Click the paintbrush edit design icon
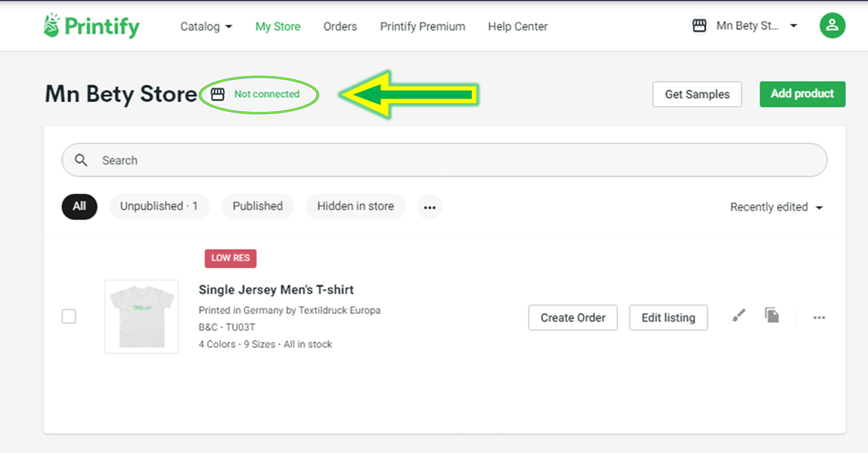This screenshot has width=868, height=453. click(739, 316)
